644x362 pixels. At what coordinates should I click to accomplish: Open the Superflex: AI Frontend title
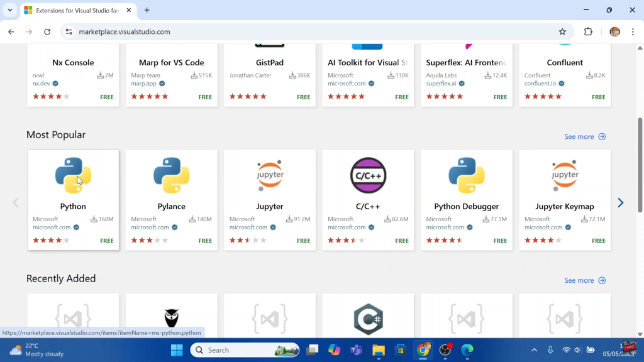(466, 62)
